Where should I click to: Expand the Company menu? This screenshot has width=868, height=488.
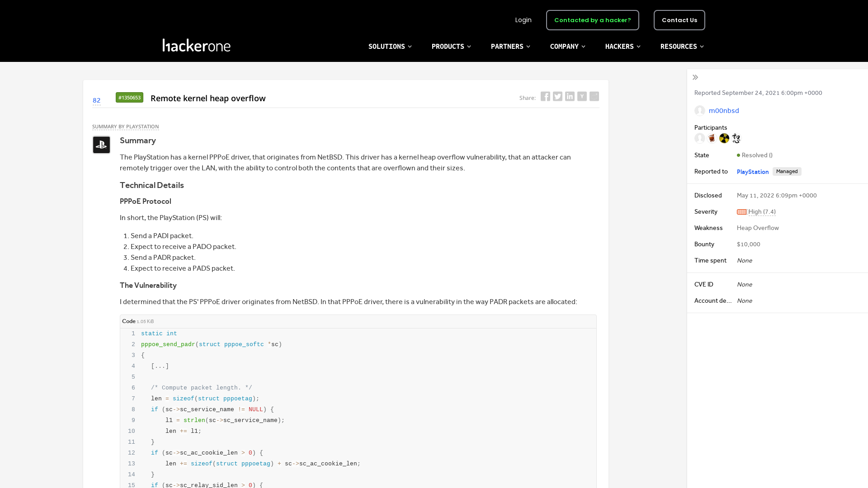pos(568,47)
